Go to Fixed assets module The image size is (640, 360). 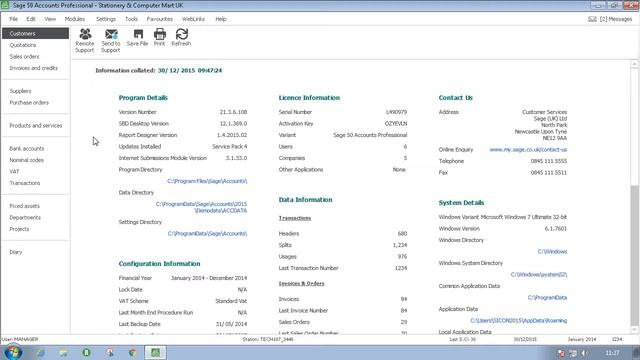[24, 206]
